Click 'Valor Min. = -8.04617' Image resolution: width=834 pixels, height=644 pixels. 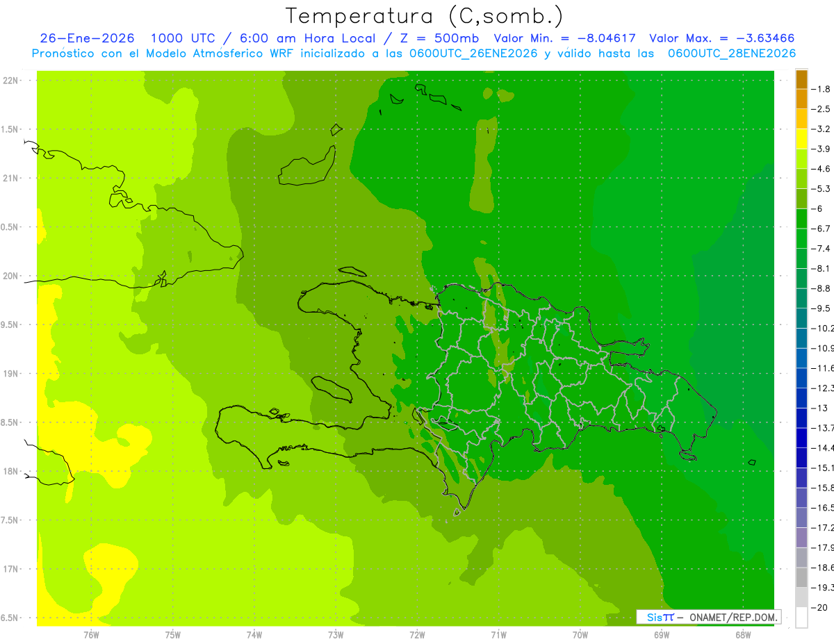pos(566,38)
